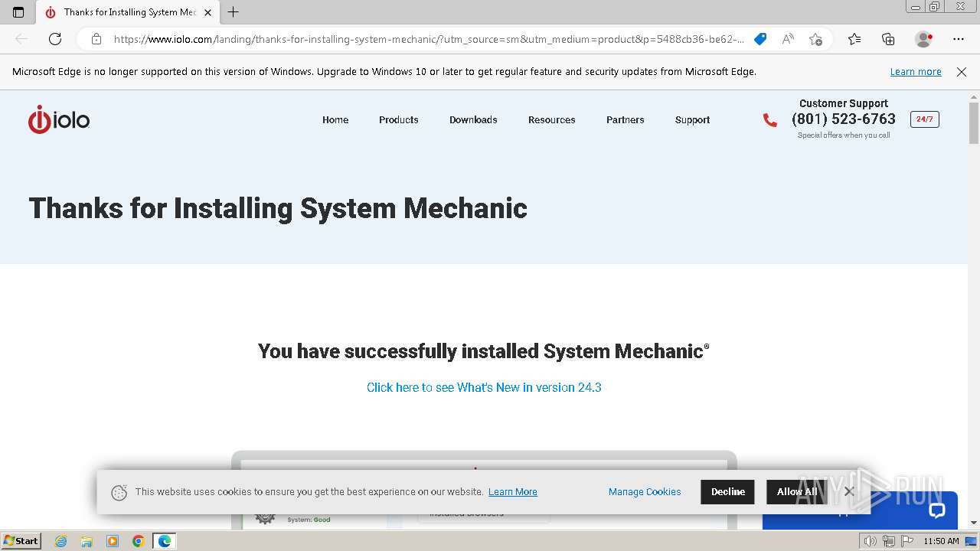The height and width of the screenshot is (551, 980).
Task: Open the Products menu
Action: [399, 120]
